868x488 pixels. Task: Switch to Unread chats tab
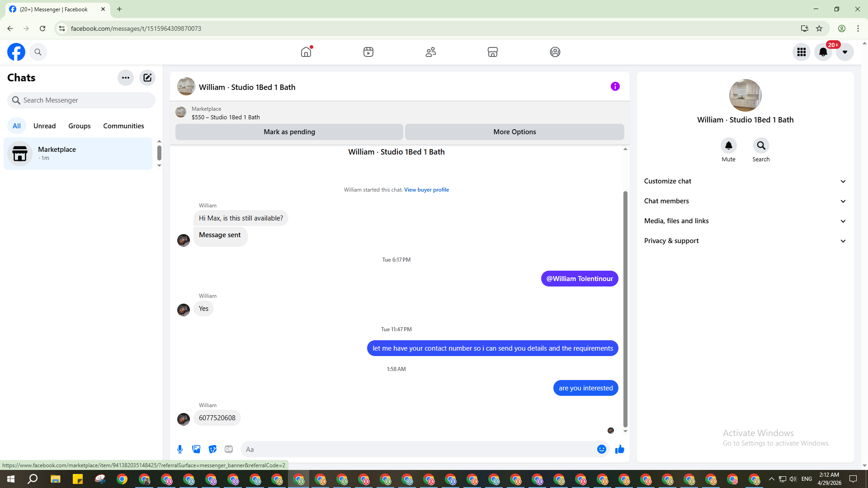coord(44,126)
